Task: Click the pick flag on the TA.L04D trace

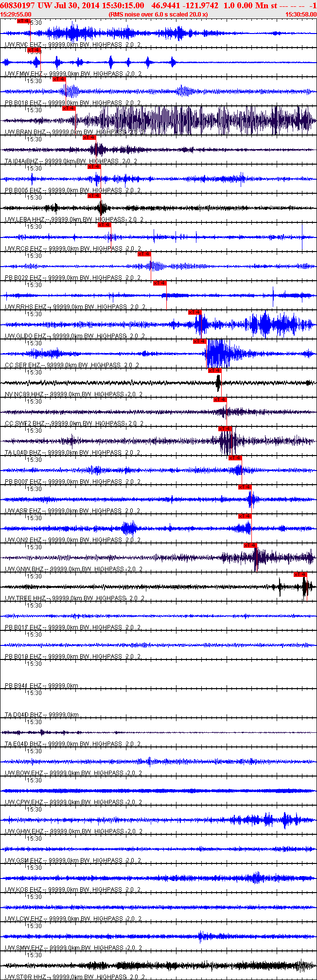Action: 225,429
